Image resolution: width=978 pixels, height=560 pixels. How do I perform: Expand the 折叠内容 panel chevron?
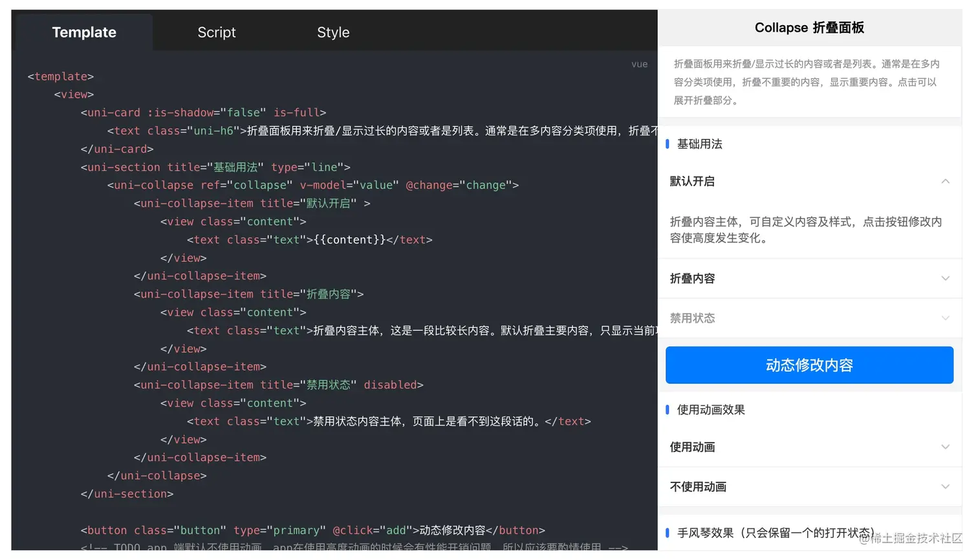click(945, 279)
